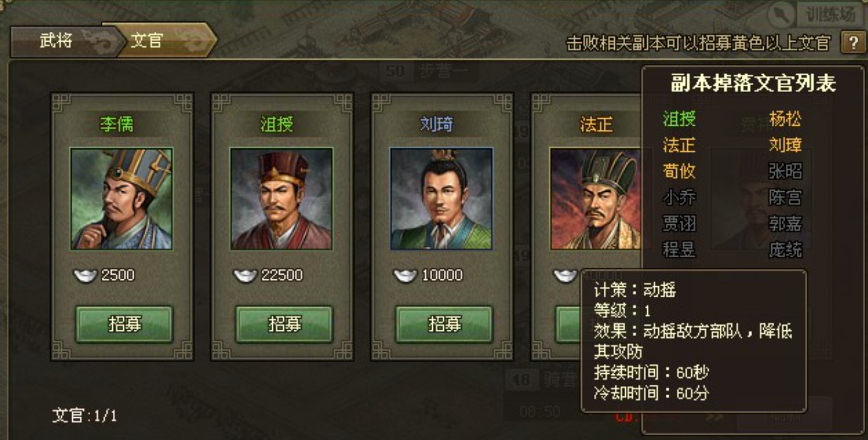The height and width of the screenshot is (440, 868).
Task: Click the silver ingot icon under 刘琦
Action: 405,276
